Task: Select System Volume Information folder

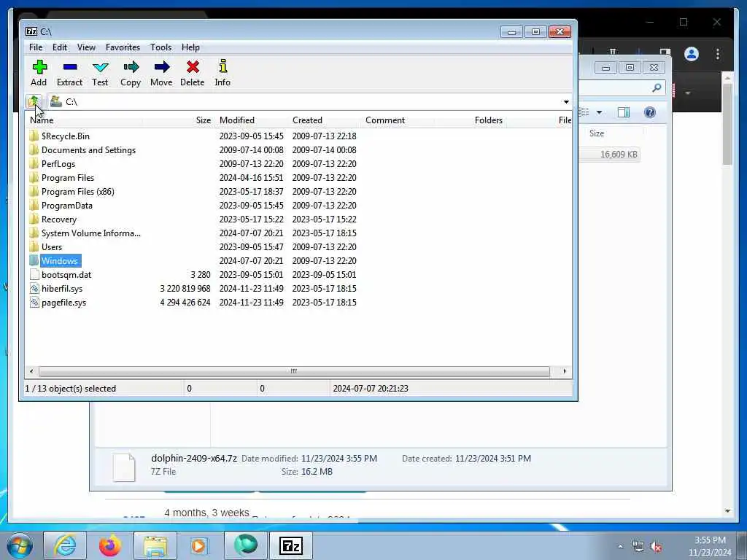Action: [90, 233]
